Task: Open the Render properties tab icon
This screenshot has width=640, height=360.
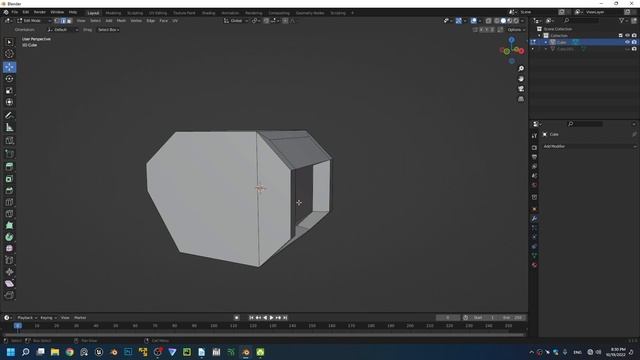Action: (x=534, y=148)
